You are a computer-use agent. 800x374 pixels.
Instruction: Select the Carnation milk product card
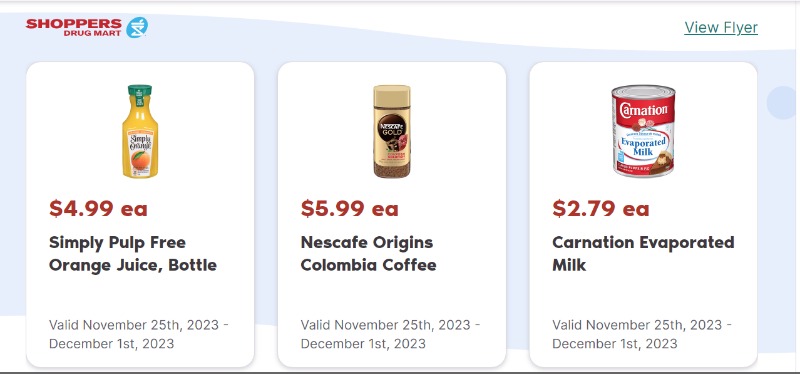pos(643,214)
